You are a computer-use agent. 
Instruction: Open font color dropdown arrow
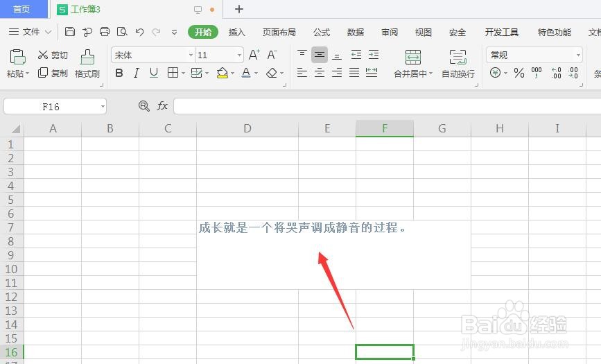pos(256,73)
